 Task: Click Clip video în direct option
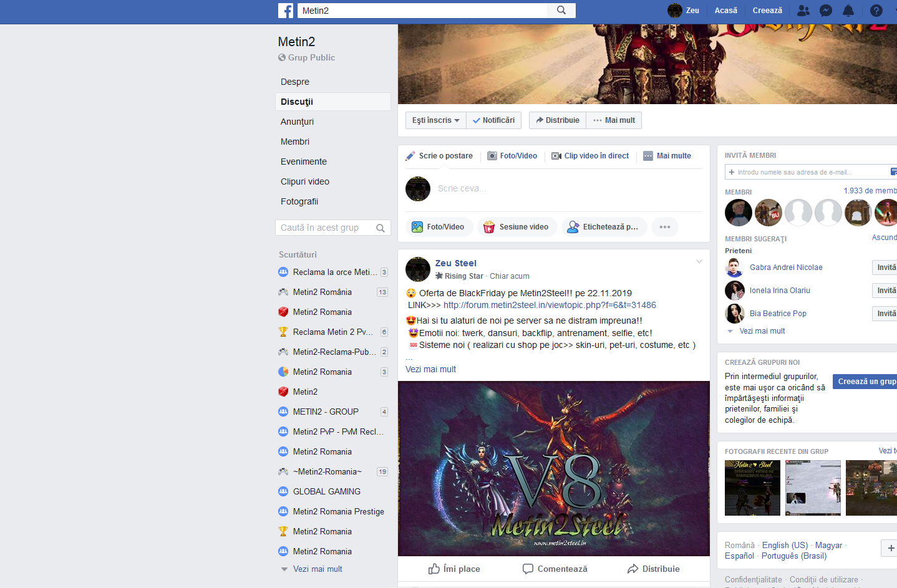pyautogui.click(x=590, y=156)
